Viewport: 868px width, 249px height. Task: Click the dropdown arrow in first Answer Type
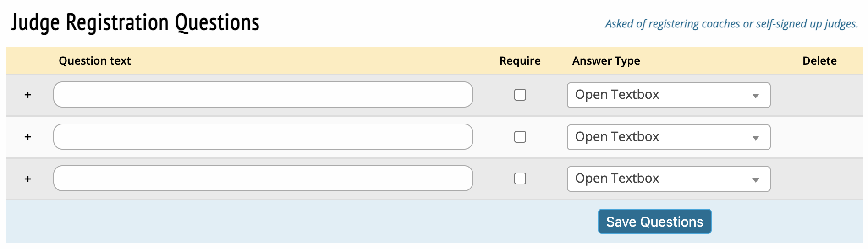[x=756, y=96]
